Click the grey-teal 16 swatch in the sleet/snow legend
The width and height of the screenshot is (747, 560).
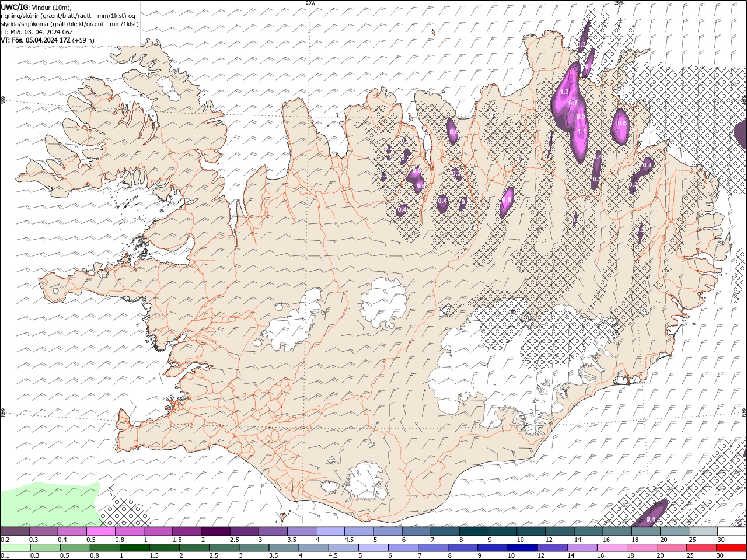pyautogui.click(x=617, y=531)
